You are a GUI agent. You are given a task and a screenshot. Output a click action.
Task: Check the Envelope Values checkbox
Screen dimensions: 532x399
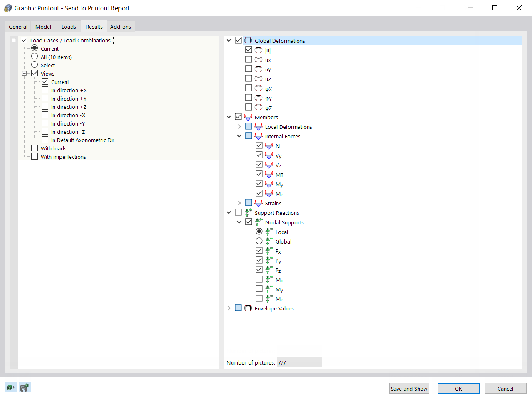pos(238,308)
